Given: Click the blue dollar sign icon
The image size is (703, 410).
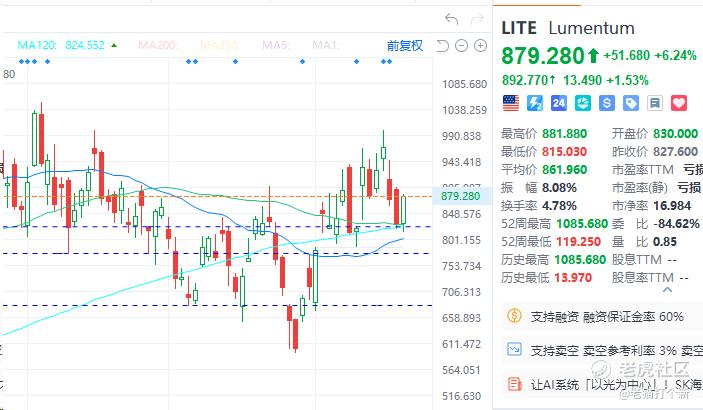Looking at the screenshot, I should point(607,103).
